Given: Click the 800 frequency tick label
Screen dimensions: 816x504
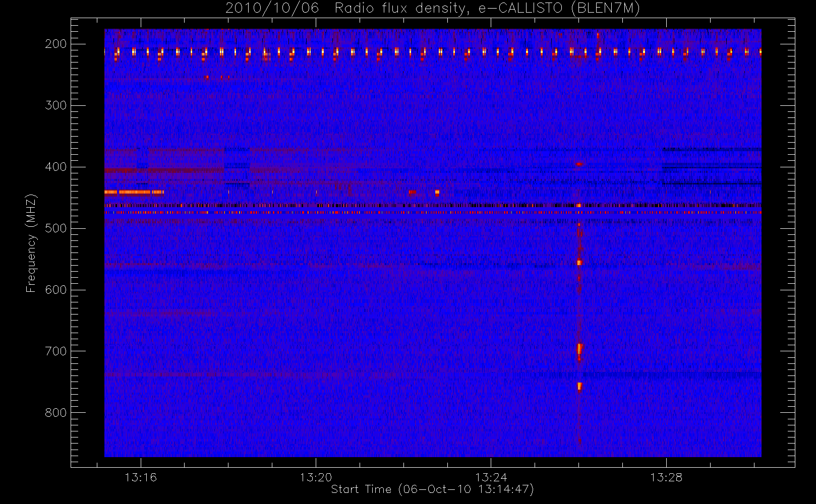Looking at the screenshot, I should tap(55, 413).
